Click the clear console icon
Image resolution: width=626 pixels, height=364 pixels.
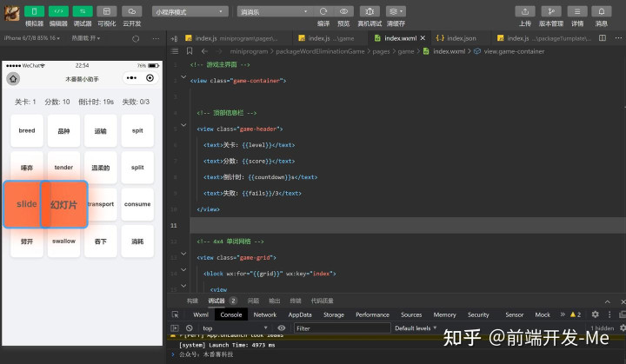pyautogui.click(x=188, y=328)
